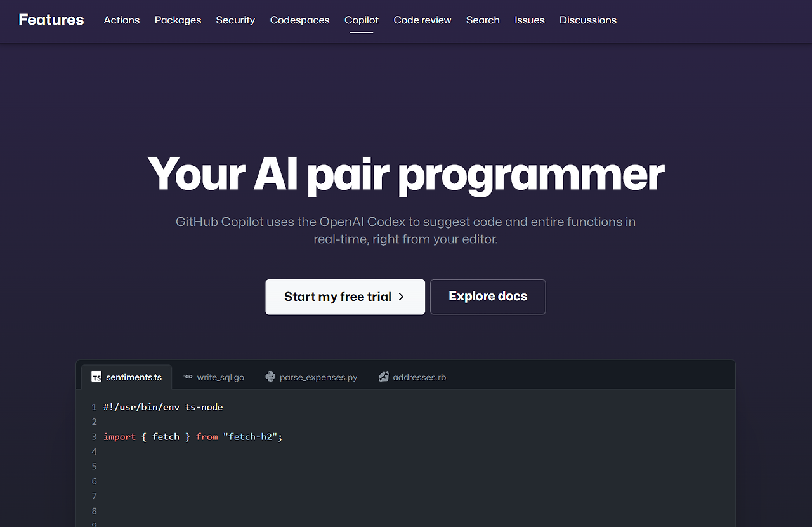Select Security in the navigation bar
Screen dimensions: 812x527
coord(235,20)
